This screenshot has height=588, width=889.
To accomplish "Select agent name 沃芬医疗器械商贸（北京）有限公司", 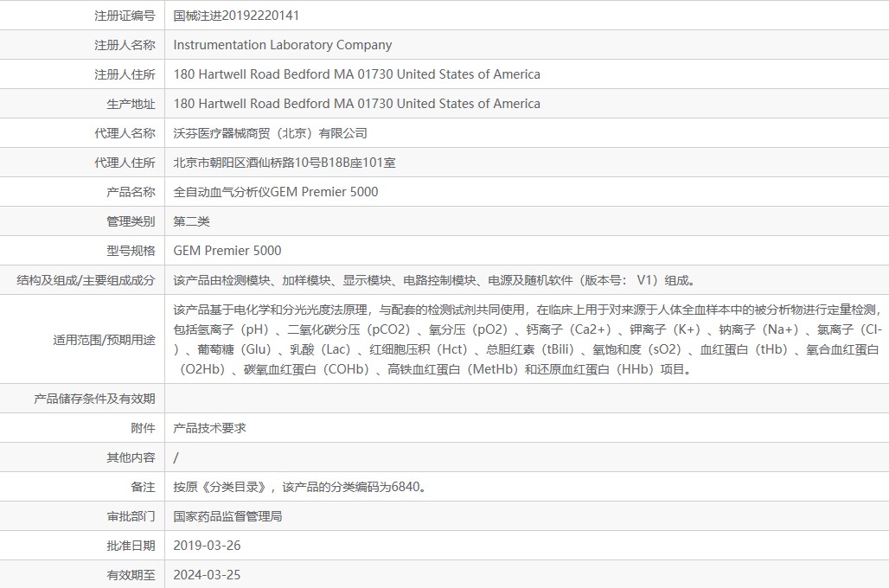I will (271, 133).
